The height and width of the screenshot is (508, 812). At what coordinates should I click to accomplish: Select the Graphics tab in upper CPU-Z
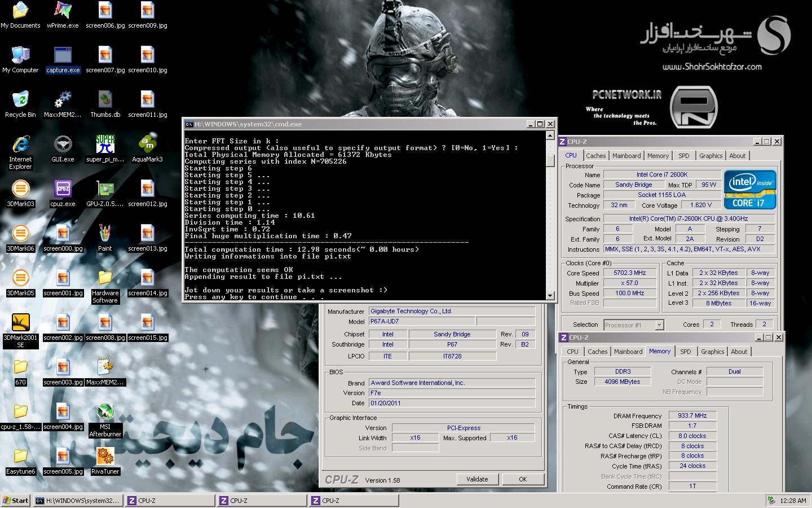click(710, 156)
